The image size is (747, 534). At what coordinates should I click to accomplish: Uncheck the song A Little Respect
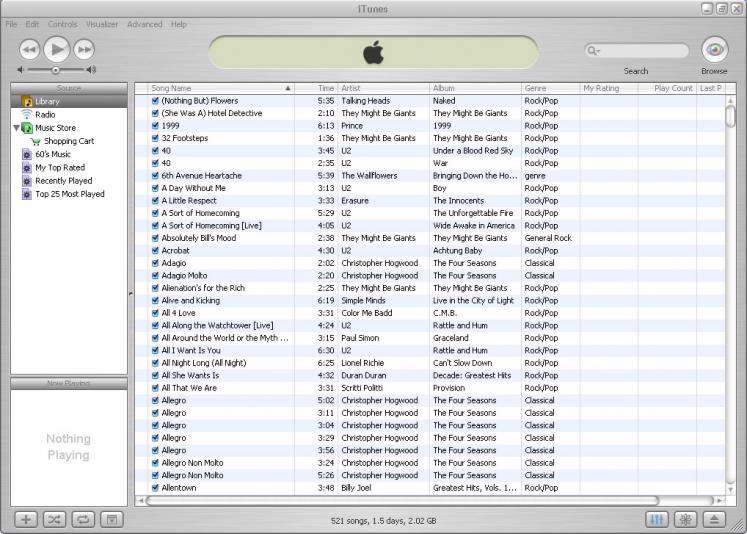click(155, 201)
